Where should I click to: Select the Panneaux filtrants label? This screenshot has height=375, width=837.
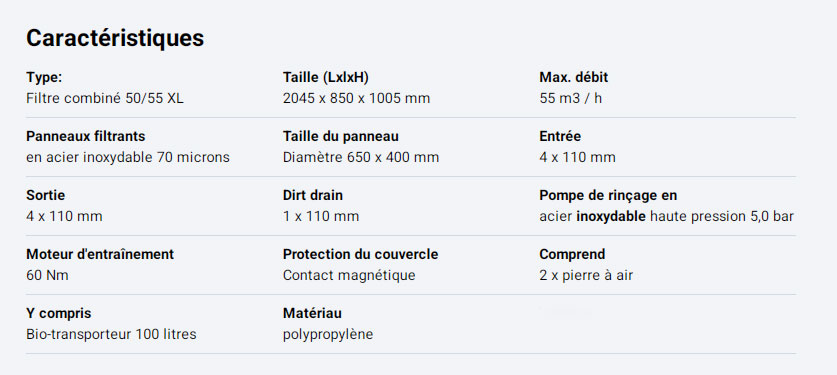point(85,137)
